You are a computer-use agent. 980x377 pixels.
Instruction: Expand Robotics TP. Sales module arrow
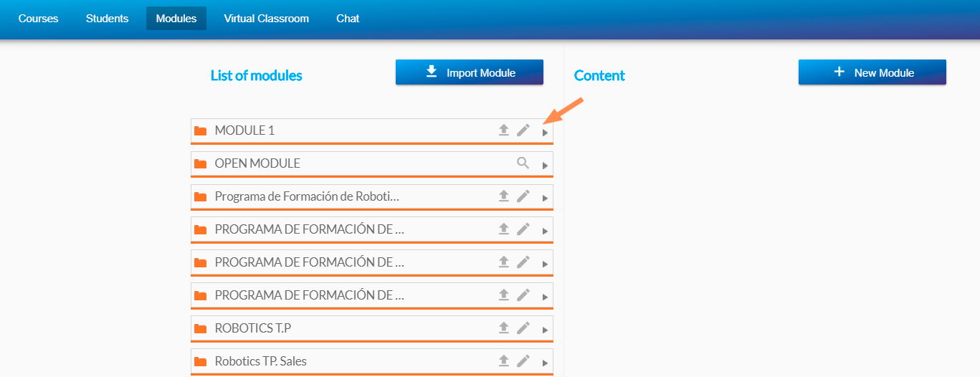pos(545,363)
